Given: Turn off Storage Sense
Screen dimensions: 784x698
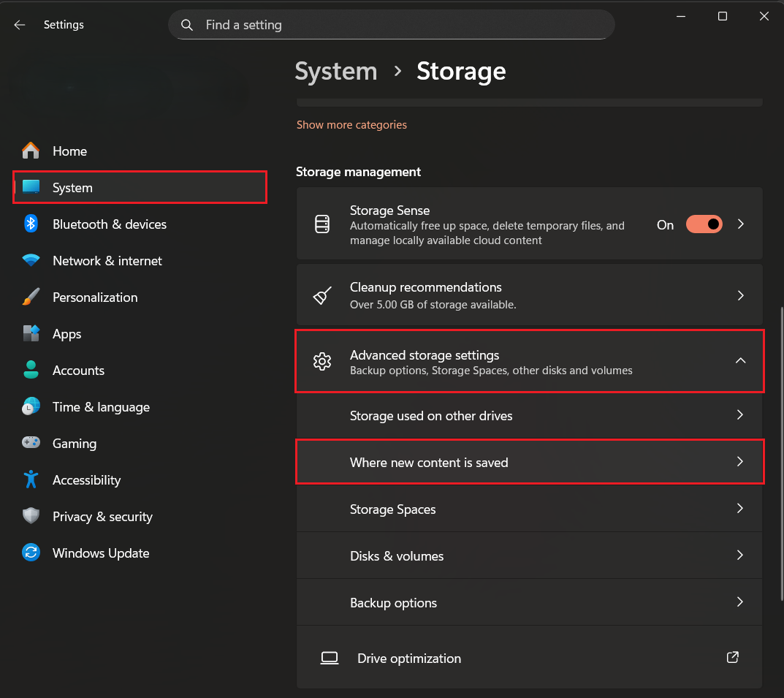Looking at the screenshot, I should (x=704, y=224).
